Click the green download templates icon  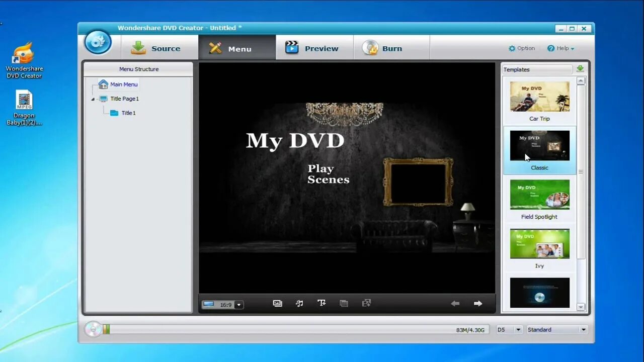(x=580, y=69)
